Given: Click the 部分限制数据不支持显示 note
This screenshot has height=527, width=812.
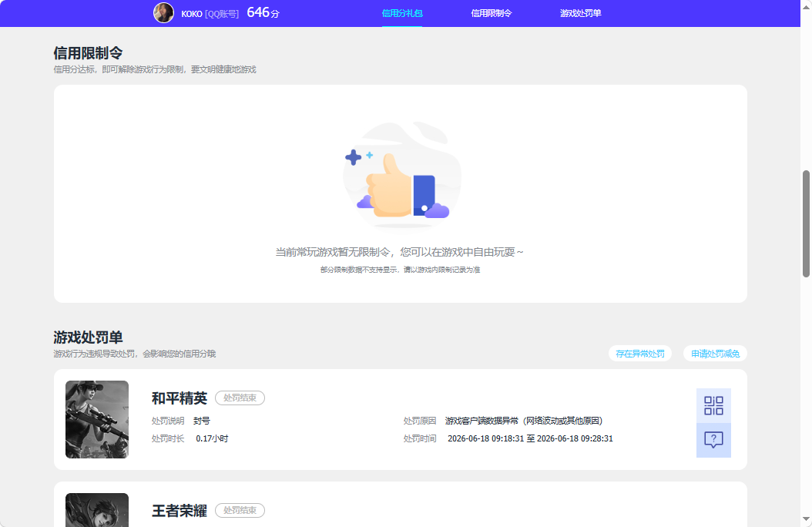Looking at the screenshot, I should pos(400,270).
